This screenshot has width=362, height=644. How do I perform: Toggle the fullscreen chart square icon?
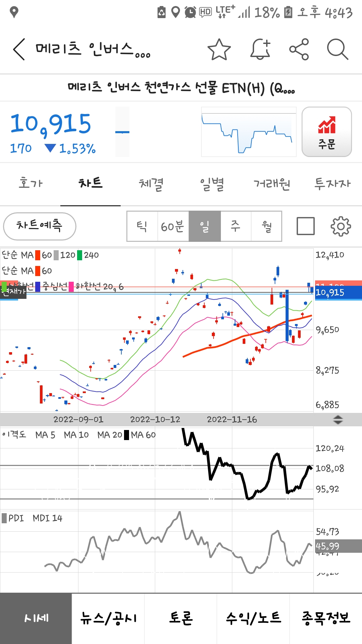(x=306, y=226)
